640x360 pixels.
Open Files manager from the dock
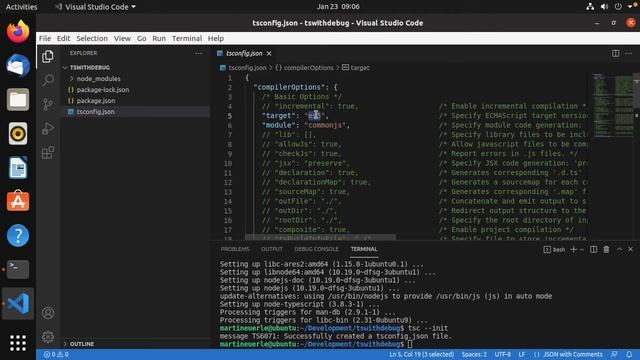tap(18, 100)
